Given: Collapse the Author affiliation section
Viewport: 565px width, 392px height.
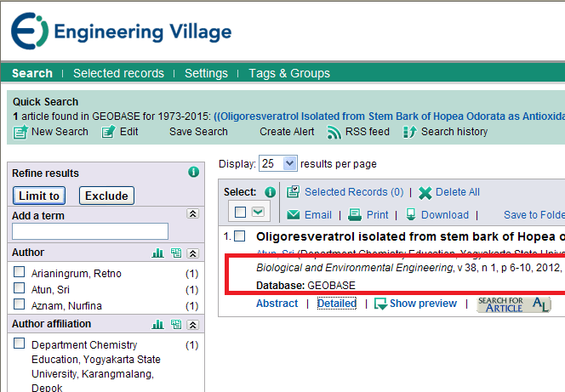Looking at the screenshot, I should 193,325.
